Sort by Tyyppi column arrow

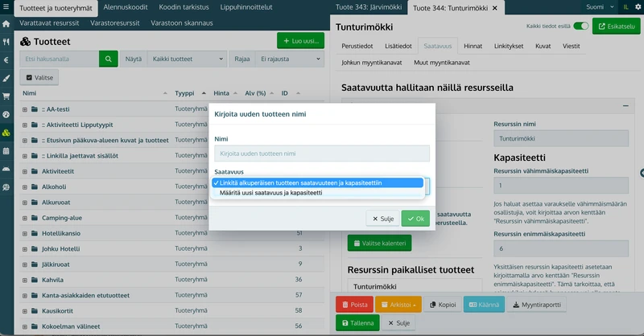[204, 93]
